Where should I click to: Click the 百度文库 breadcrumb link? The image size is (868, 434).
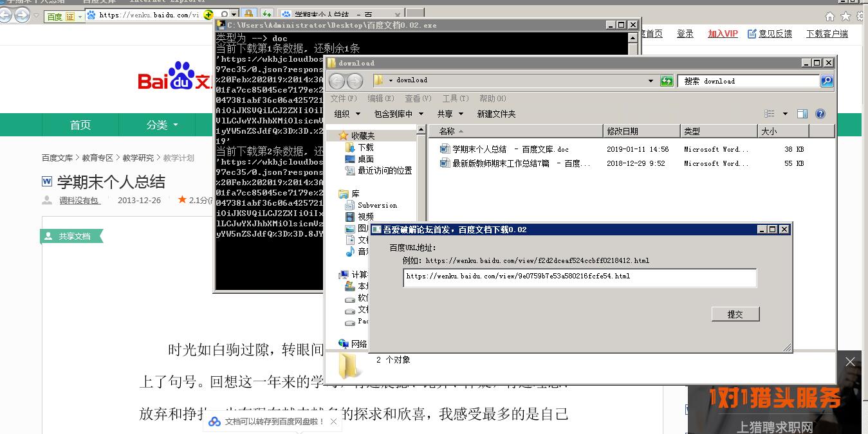click(57, 158)
